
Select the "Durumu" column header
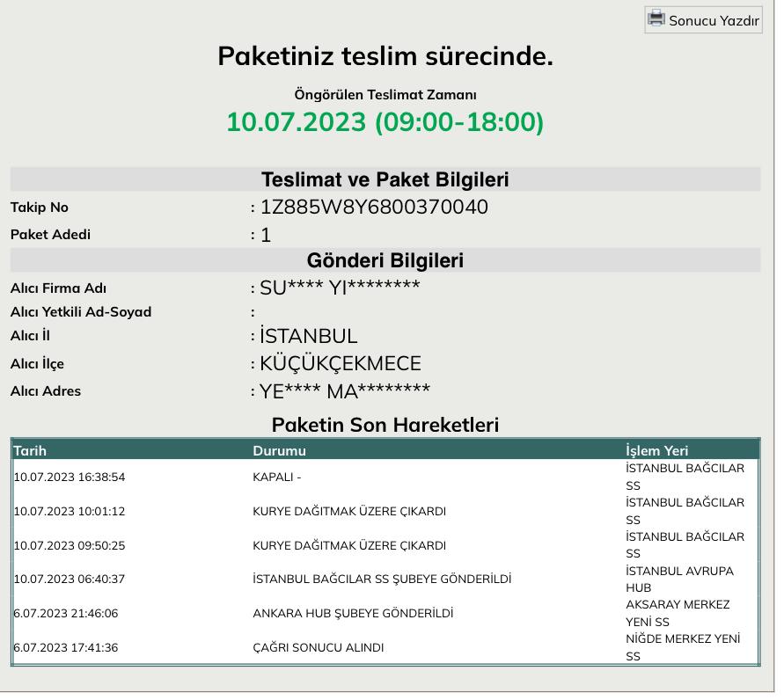pos(279,450)
